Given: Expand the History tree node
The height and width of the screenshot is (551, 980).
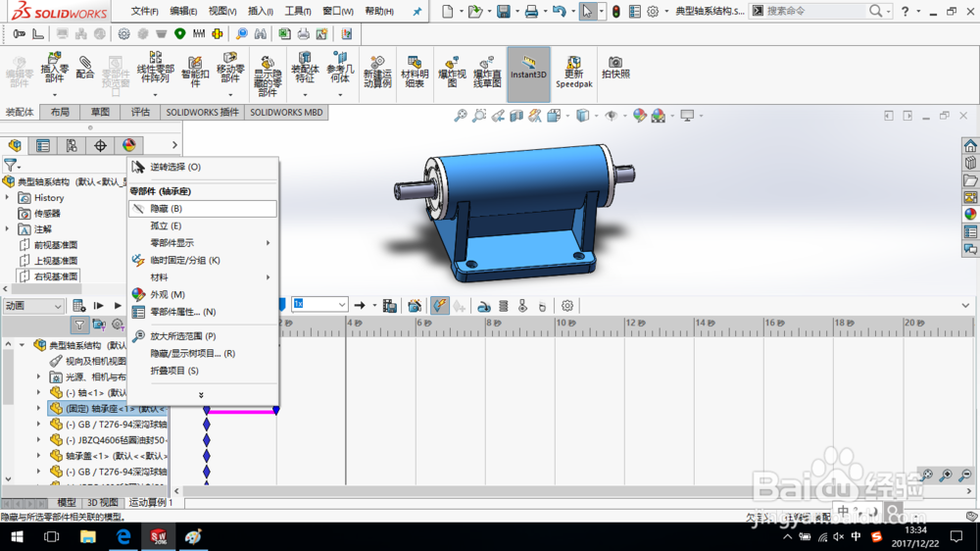Looking at the screenshot, I should (x=8, y=198).
